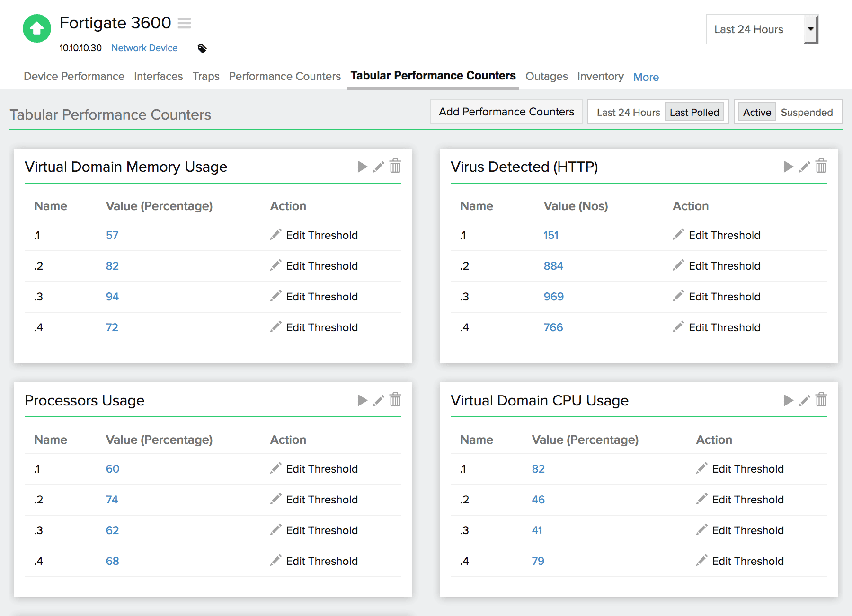Edit Threshold for Processors Usage row .1
852x616 pixels.
pyautogui.click(x=314, y=469)
